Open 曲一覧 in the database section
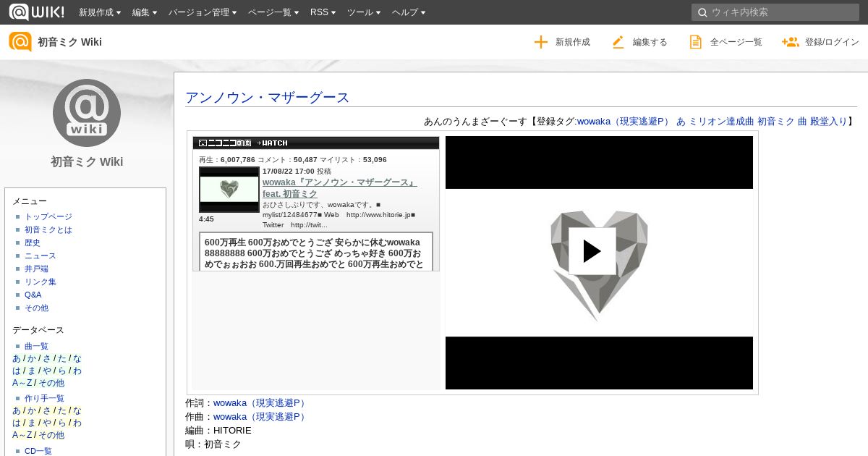Viewport: 868px width, 456px height. (36, 346)
